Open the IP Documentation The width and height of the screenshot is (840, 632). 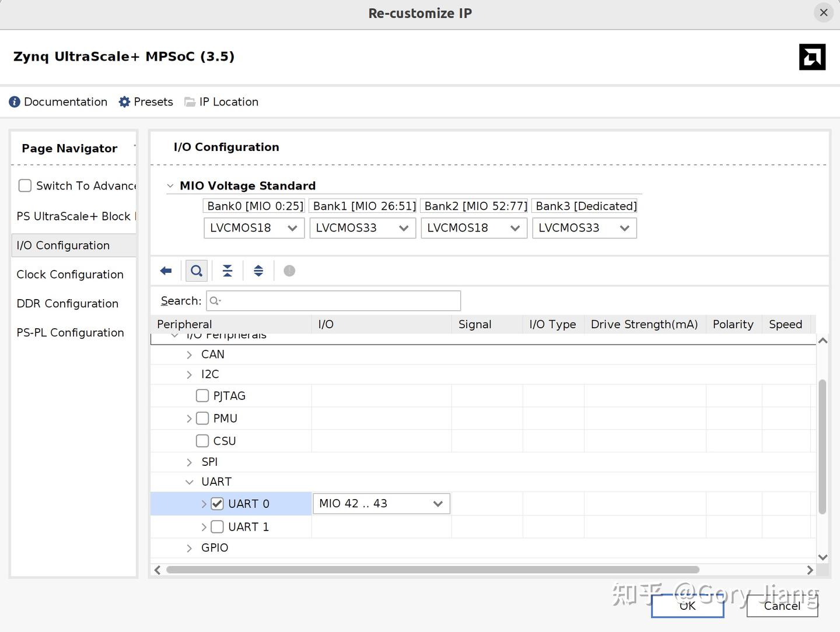(58, 101)
